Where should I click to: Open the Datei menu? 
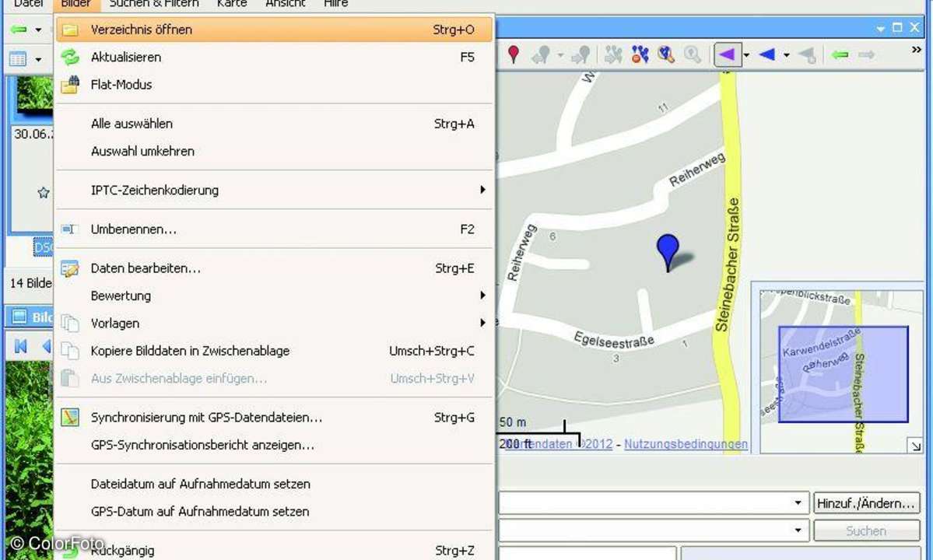point(28,4)
